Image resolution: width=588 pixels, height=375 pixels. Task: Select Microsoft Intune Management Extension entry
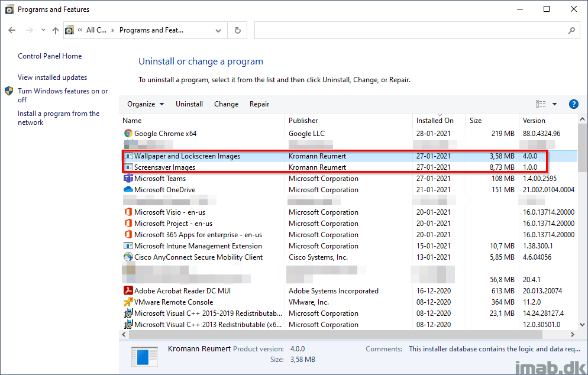click(198, 246)
